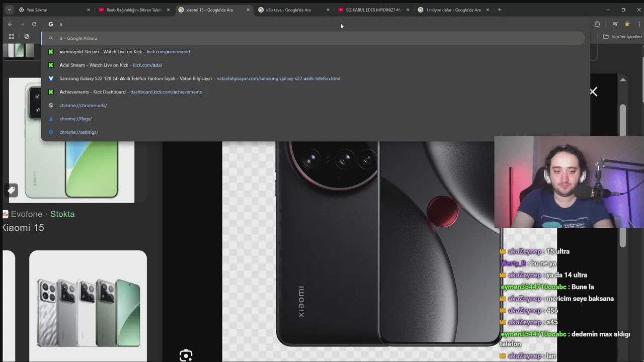Click the dashboard.kick.com/achievements URL text
The image size is (644, 362).
(x=166, y=92)
